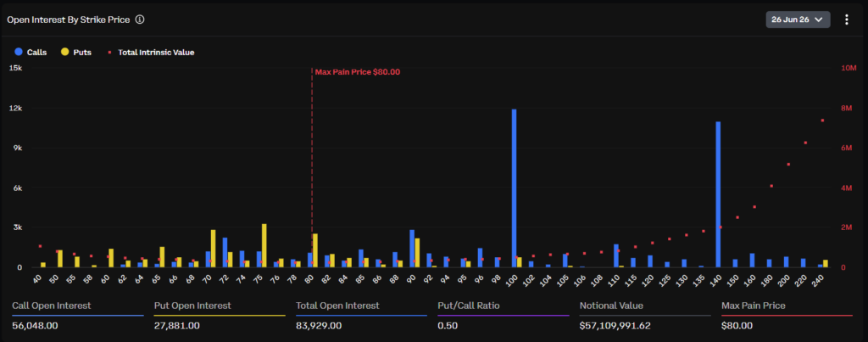
Task: Click the red intrinsic value dot at strike 240
Action: pyautogui.click(x=822, y=121)
